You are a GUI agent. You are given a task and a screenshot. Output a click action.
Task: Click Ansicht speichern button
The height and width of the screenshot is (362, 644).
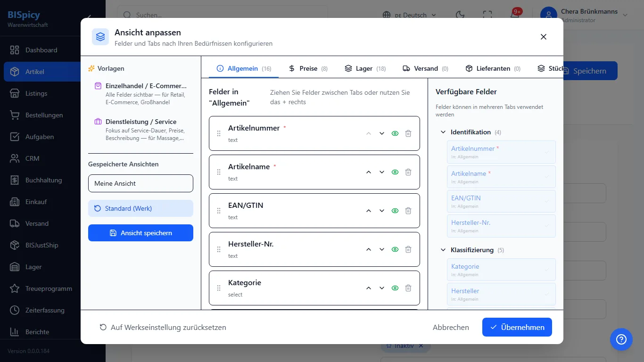point(140,233)
